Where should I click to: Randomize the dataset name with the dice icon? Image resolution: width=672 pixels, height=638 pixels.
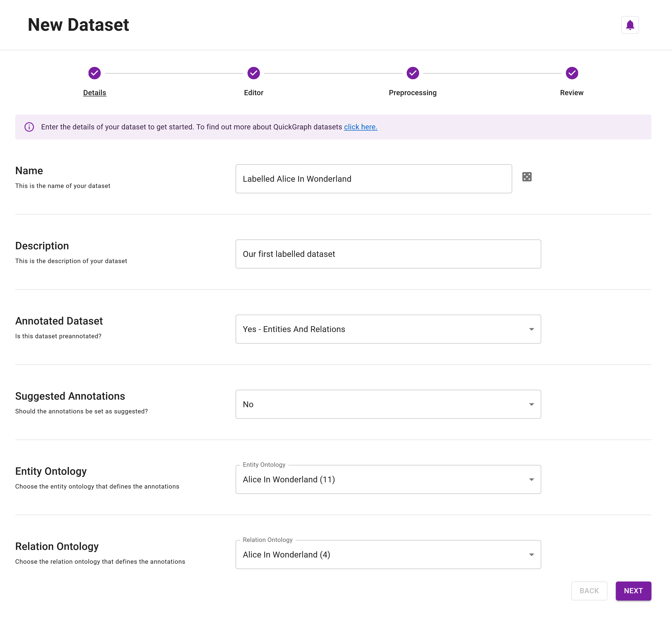tap(527, 177)
